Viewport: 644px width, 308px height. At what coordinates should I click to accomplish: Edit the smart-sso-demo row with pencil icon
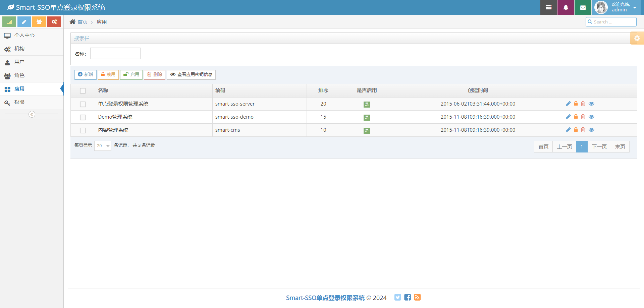(x=568, y=117)
